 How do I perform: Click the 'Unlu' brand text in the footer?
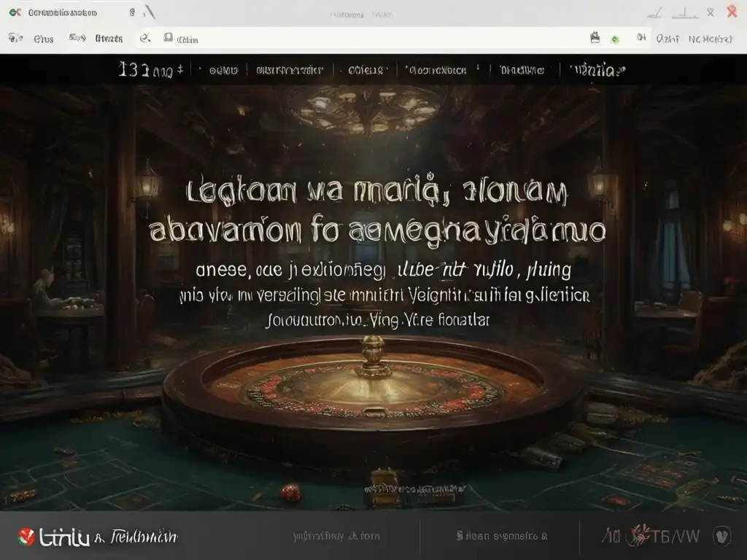64,537
